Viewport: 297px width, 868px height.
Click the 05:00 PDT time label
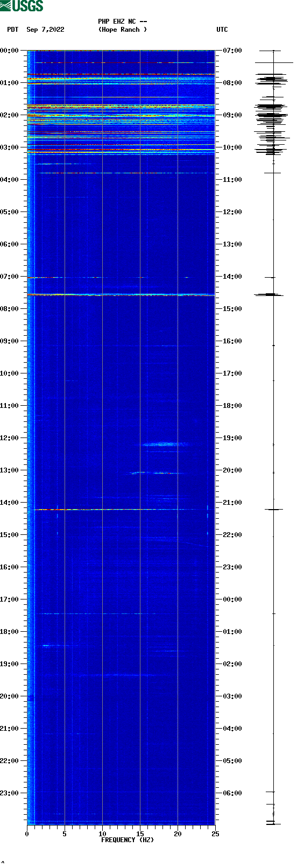9,212
